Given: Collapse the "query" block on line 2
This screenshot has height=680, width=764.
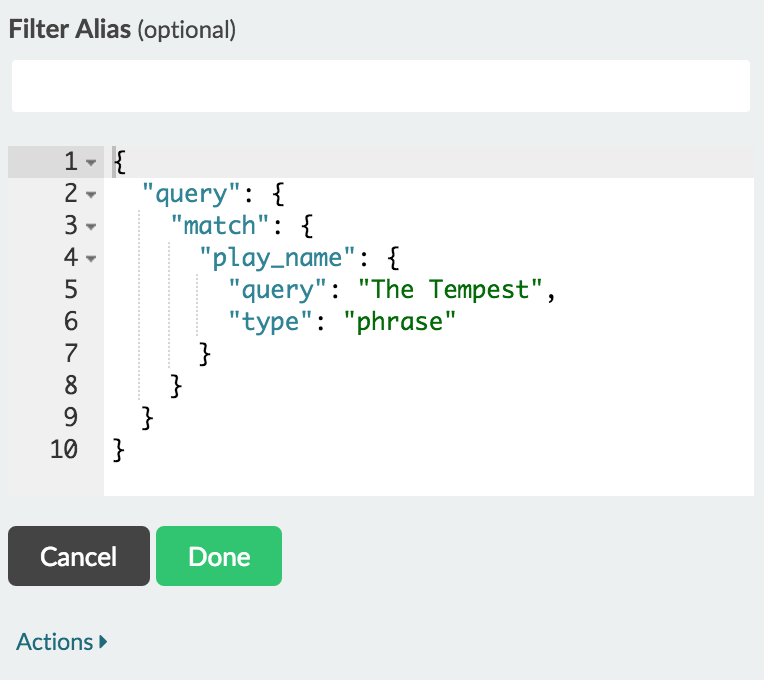Looking at the screenshot, I should [91, 194].
